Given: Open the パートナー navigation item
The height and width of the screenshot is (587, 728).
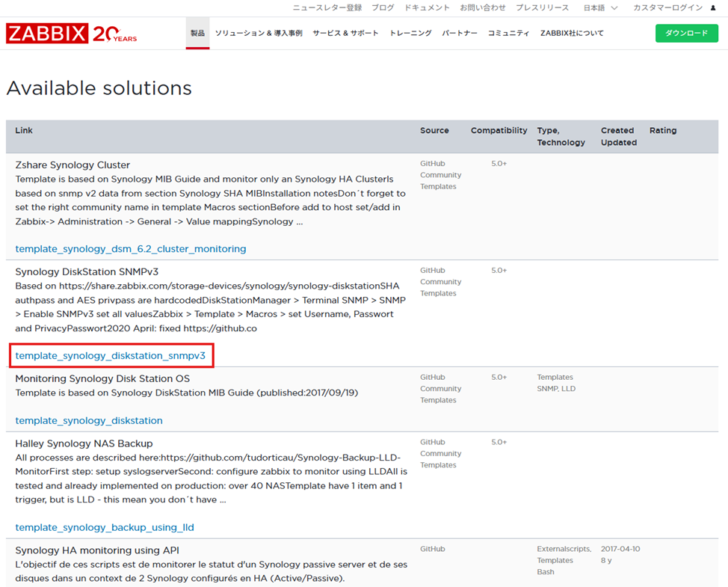Looking at the screenshot, I should [x=460, y=34].
